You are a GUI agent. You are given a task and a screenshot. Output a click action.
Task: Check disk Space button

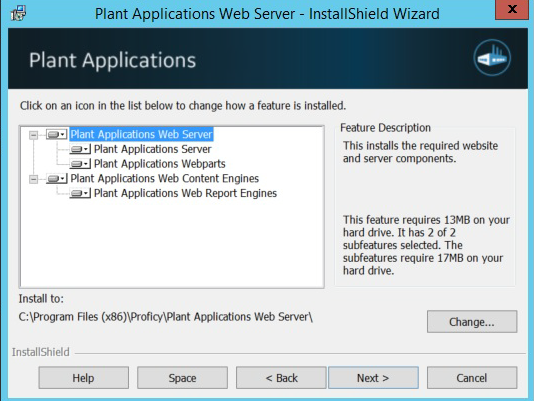click(182, 378)
